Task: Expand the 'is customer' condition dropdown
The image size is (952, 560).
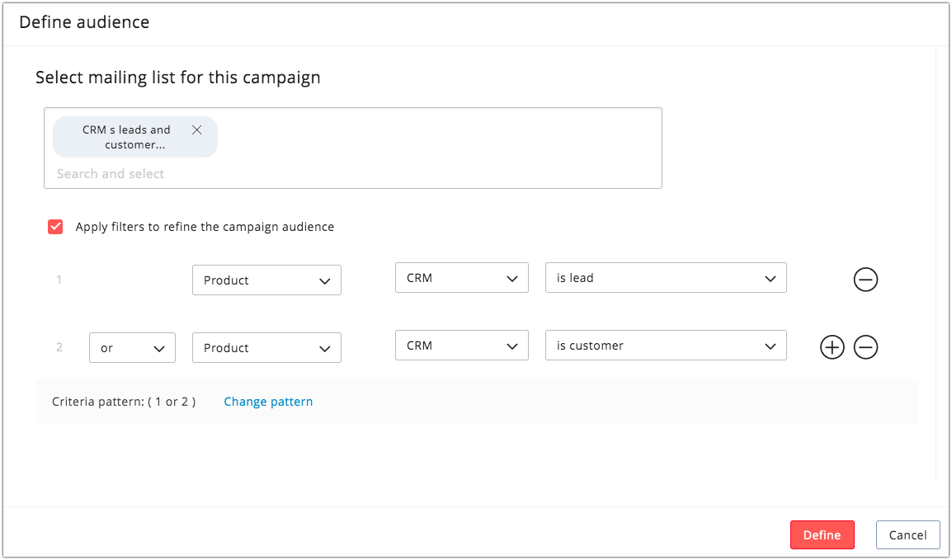Action: tap(666, 346)
